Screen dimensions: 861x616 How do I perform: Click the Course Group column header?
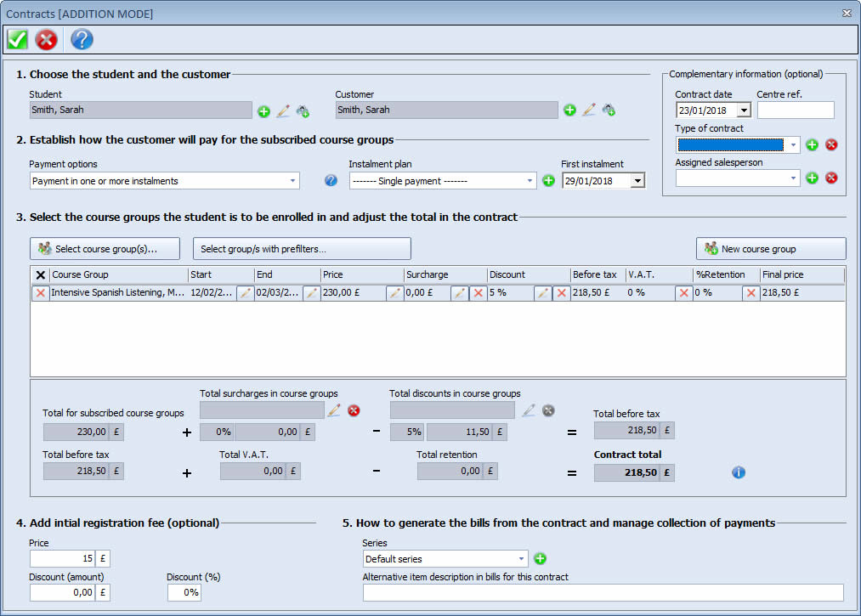[x=119, y=274]
